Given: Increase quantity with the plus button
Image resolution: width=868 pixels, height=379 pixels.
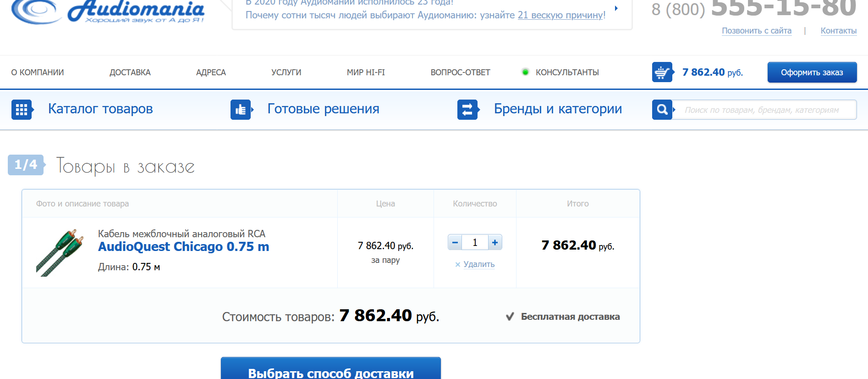Looking at the screenshot, I should [495, 242].
